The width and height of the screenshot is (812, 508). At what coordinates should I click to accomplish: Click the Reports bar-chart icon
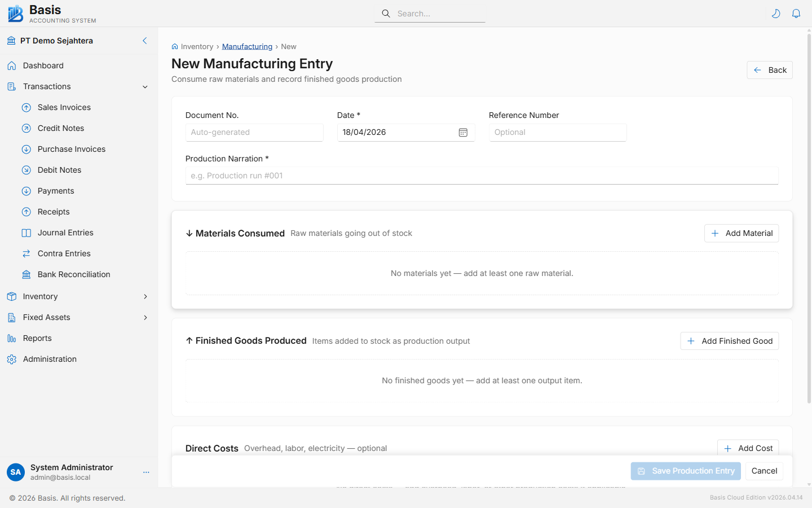point(12,338)
